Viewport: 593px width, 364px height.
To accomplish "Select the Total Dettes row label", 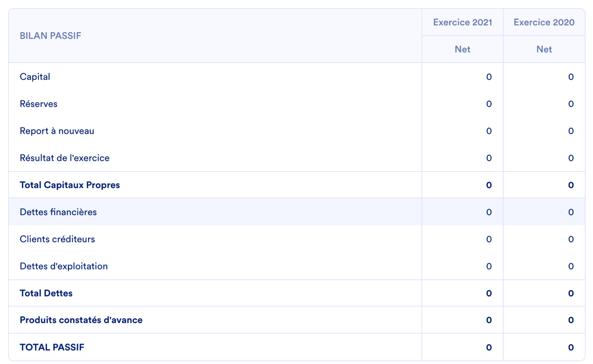I will click(x=46, y=293).
